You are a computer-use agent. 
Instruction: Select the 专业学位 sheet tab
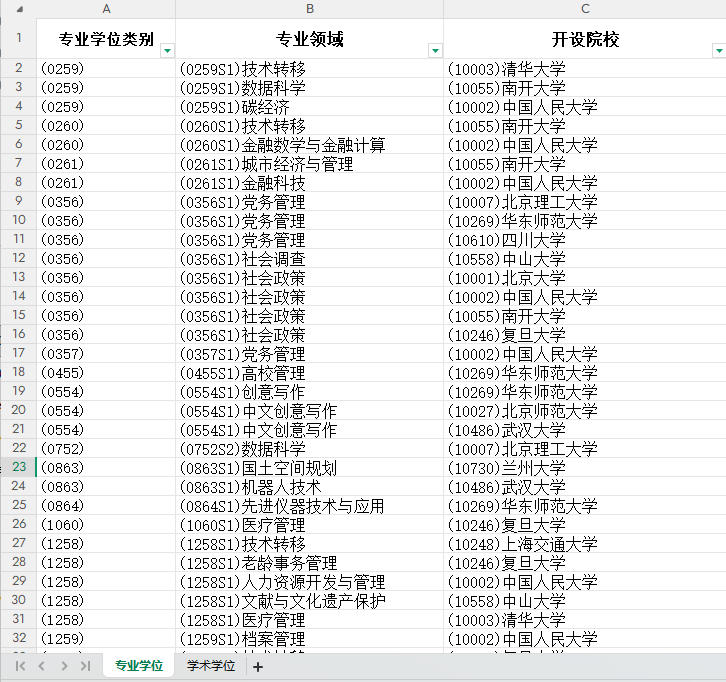138,666
